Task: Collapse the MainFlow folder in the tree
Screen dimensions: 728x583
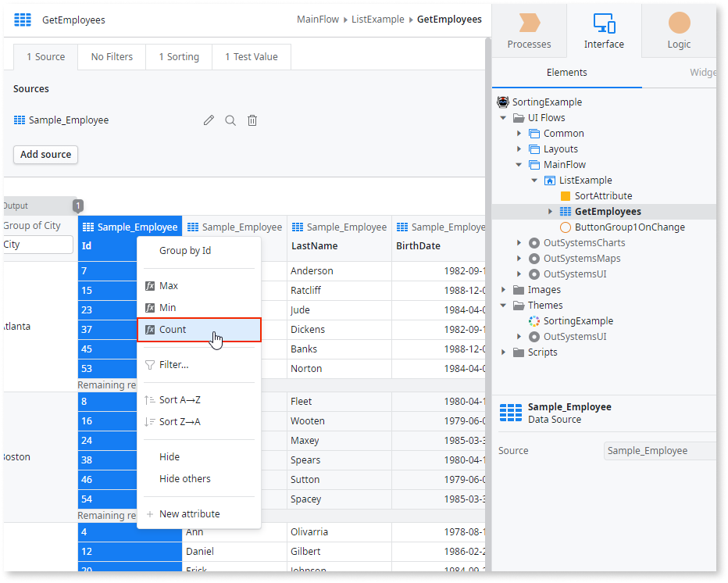Action: click(x=519, y=164)
